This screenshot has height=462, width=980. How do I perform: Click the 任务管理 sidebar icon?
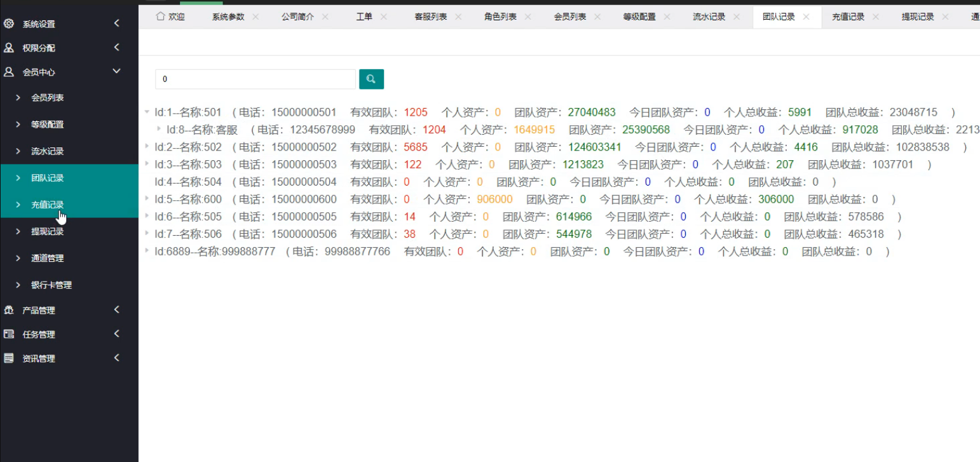point(9,334)
